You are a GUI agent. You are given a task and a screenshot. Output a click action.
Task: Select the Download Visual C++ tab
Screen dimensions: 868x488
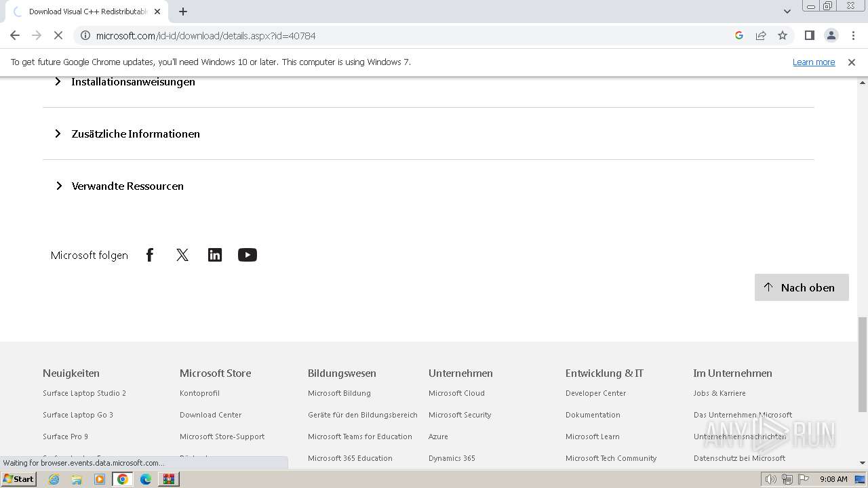tap(87, 12)
